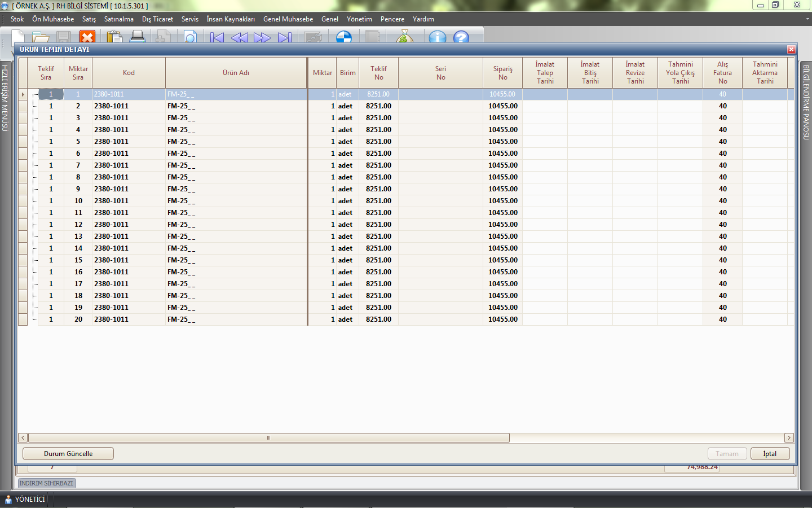Viewport: 812px width, 508px height.
Task: Click the blue info icon
Action: click(x=437, y=38)
